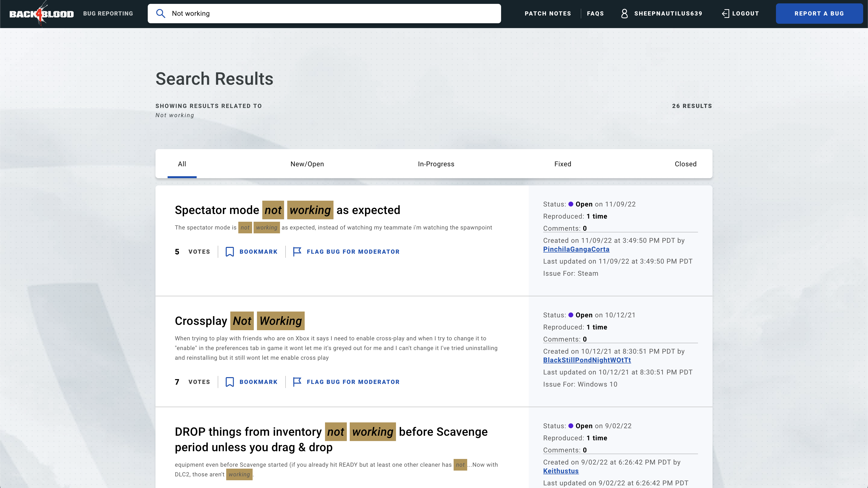Open the Bug Reporting home link
Image resolution: width=868 pixels, height=488 pixels.
point(108,14)
